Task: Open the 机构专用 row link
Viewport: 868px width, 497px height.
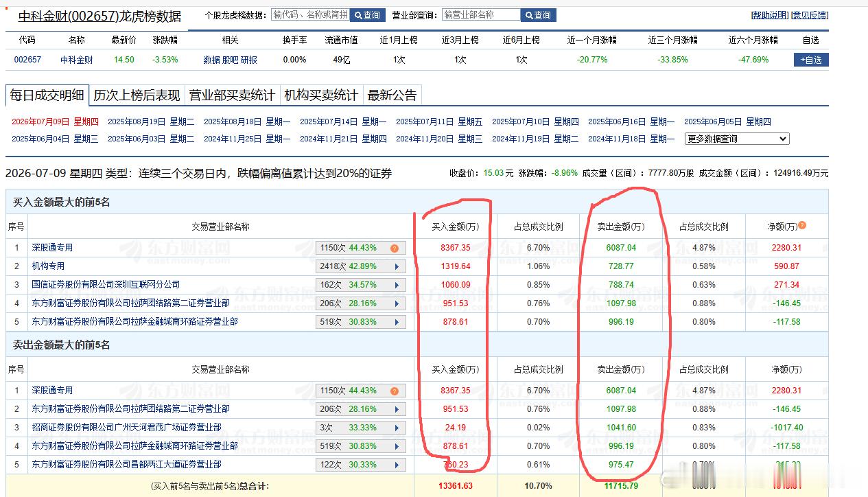Action: [48, 266]
